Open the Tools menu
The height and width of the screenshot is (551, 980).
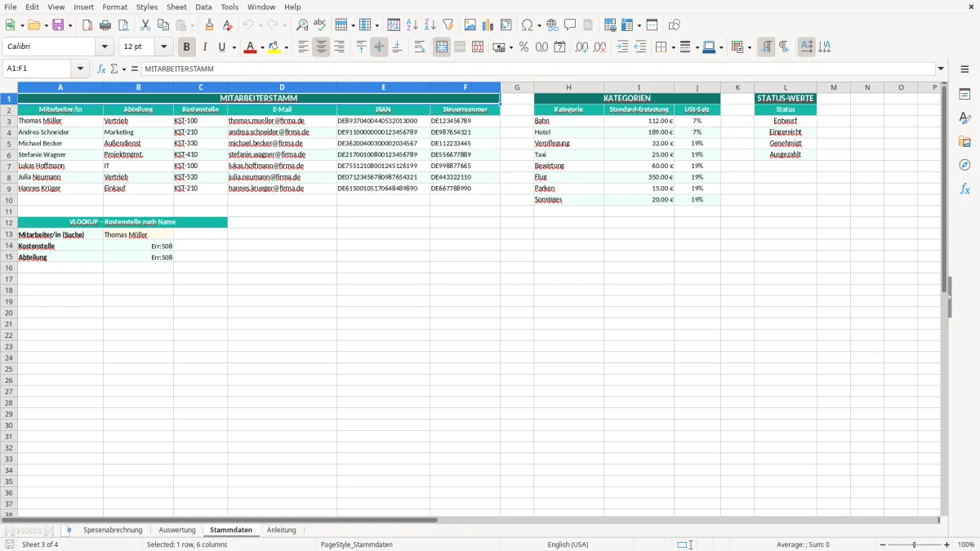229,7
